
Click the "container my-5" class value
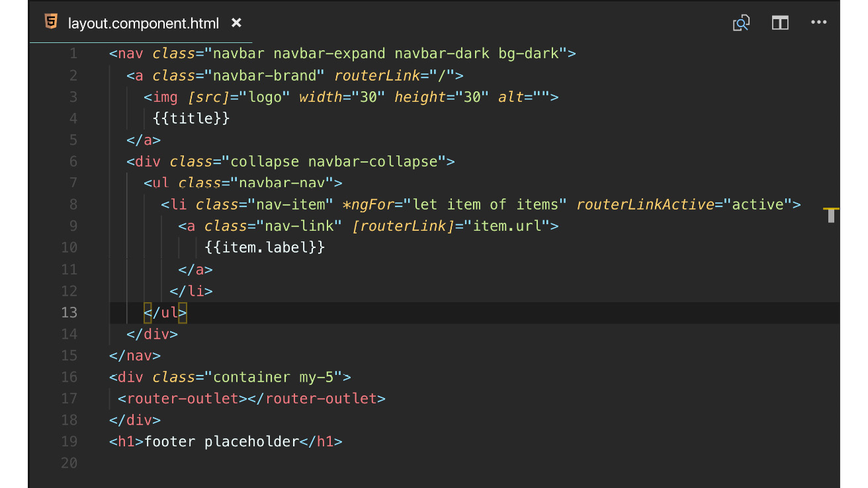point(273,377)
